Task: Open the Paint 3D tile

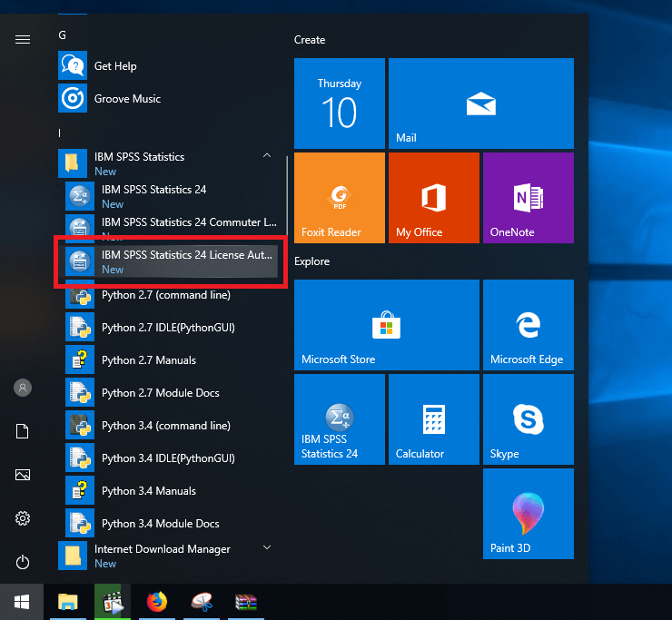Action: coord(528,514)
